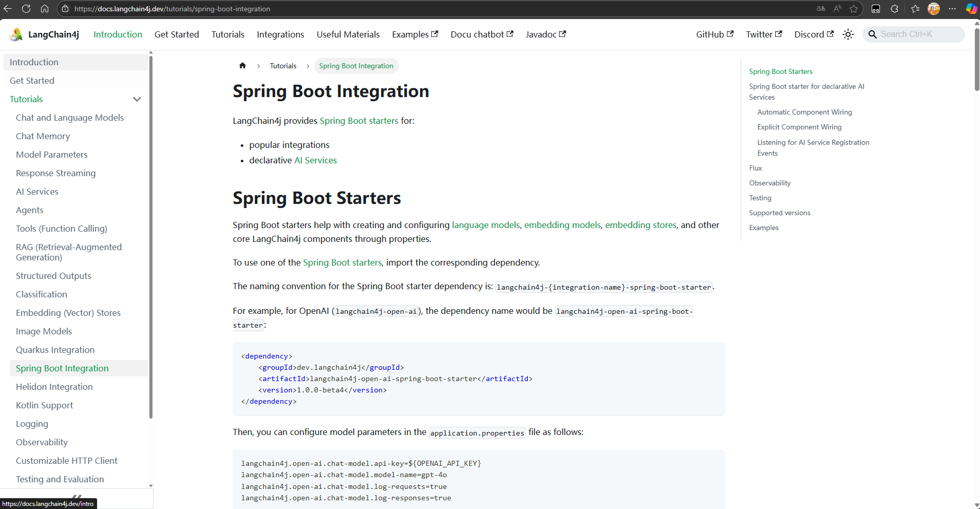Viewport: 980px width, 509px height.
Task: Go to breadcrumb home icon
Action: coord(242,65)
